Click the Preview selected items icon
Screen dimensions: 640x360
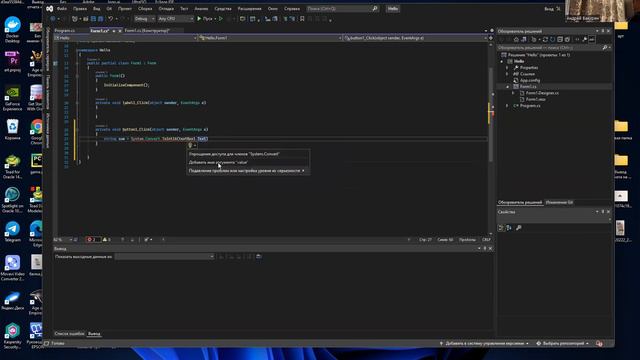[x=592, y=40]
